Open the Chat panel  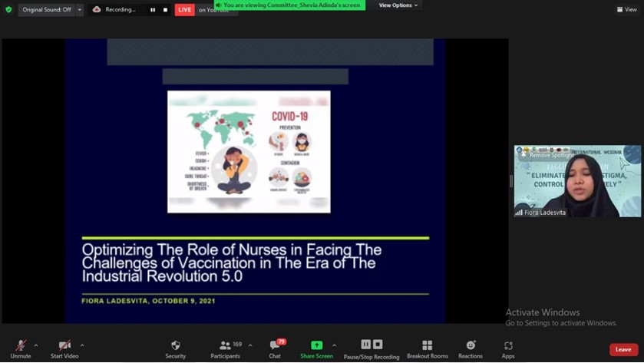tap(275, 348)
